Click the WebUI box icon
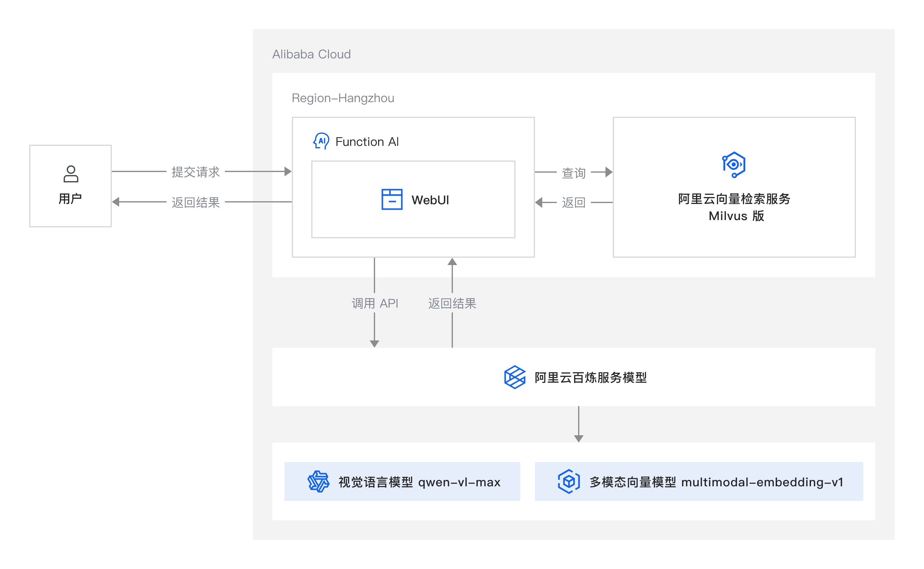This screenshot has width=924, height=569. pyautogui.click(x=392, y=199)
